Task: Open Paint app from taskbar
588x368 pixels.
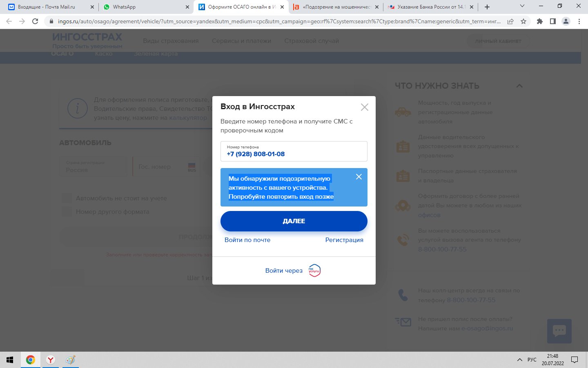Action: [x=70, y=360]
